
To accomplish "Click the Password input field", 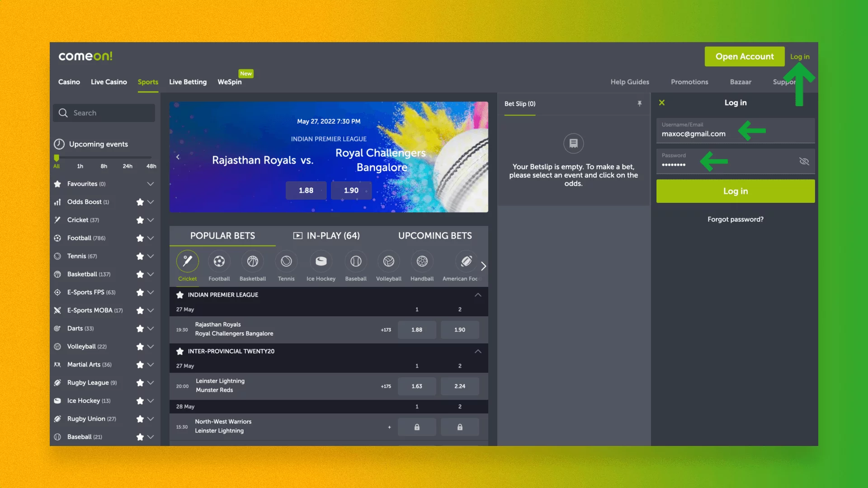I will (736, 161).
